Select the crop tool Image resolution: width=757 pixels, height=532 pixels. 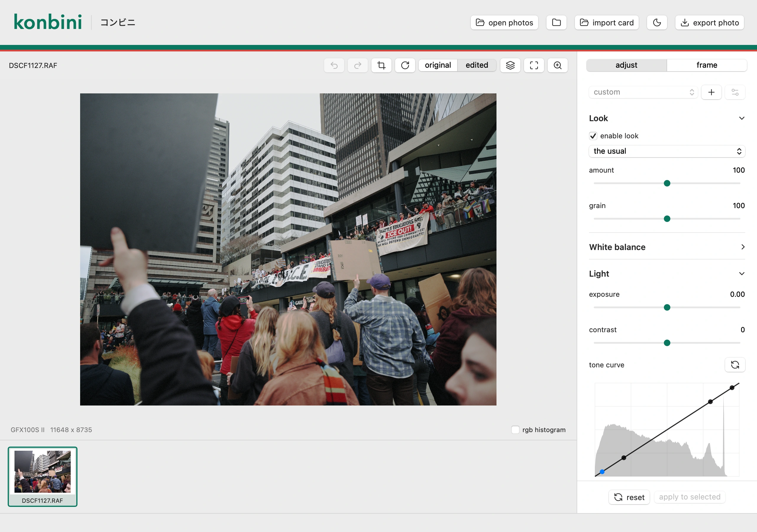[x=381, y=65]
